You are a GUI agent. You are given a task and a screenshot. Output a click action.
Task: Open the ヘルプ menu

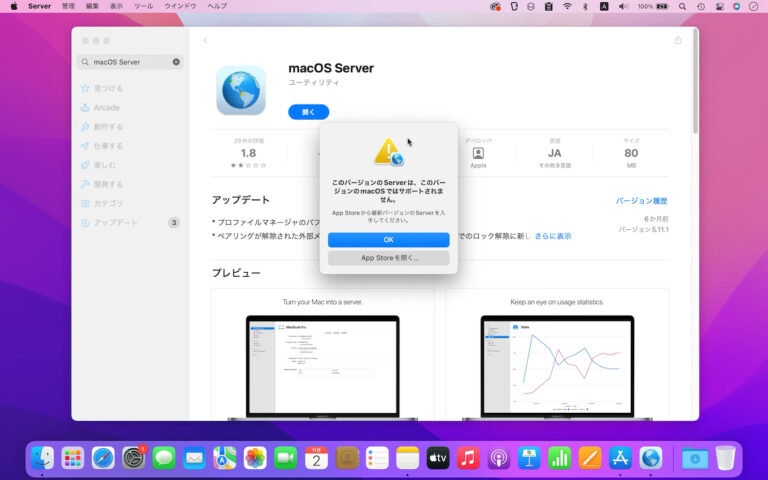click(217, 6)
